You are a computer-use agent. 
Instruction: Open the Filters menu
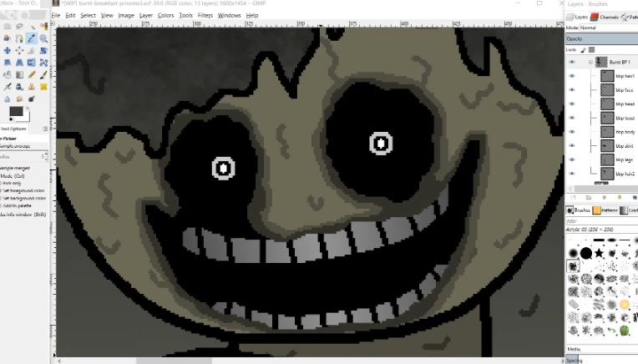205,16
